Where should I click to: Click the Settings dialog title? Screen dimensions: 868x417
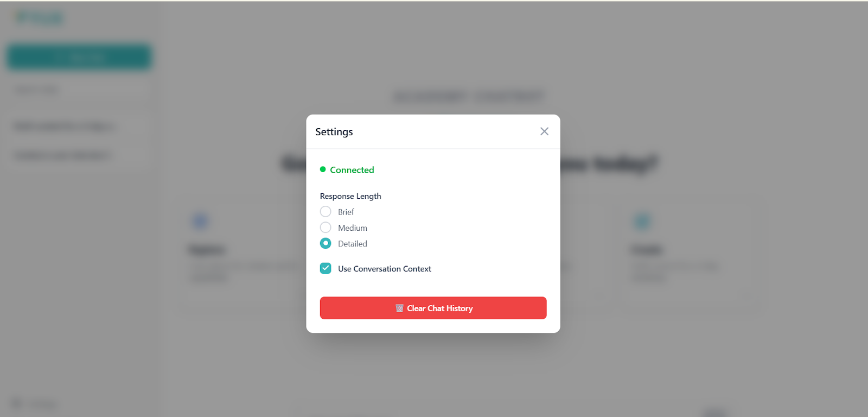[x=334, y=132]
